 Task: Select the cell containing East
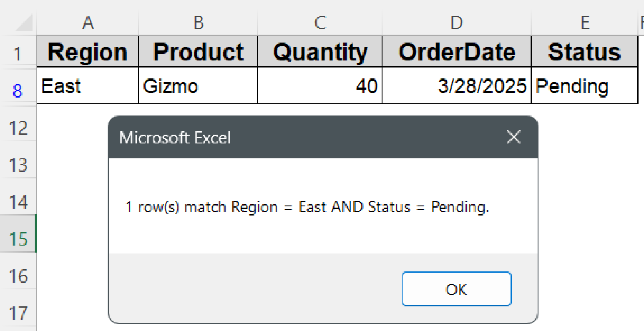88,86
